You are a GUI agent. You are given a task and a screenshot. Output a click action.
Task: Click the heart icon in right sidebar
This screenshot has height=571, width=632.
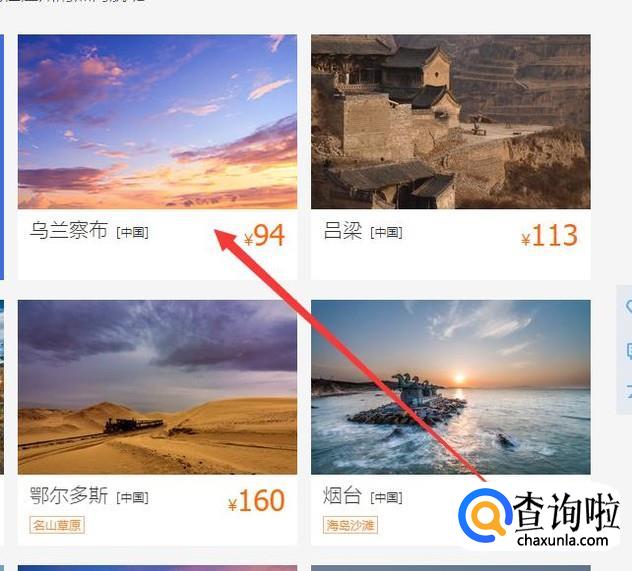(x=629, y=307)
